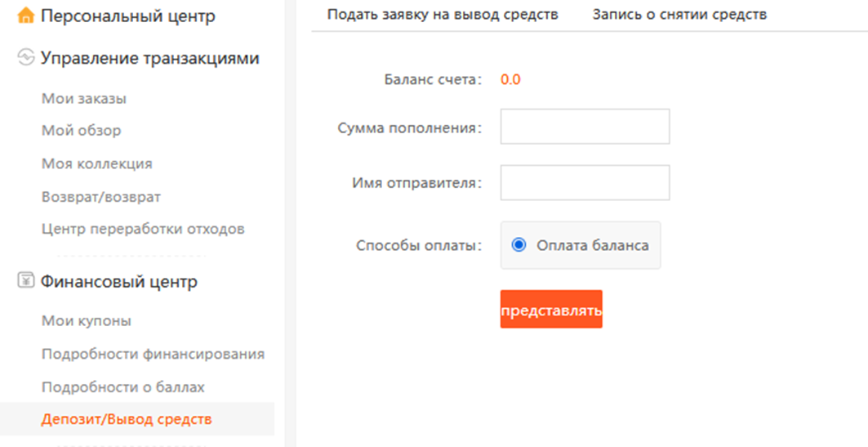Select the Оплата баланса radio button
The height and width of the screenshot is (447, 868).
[x=518, y=245]
